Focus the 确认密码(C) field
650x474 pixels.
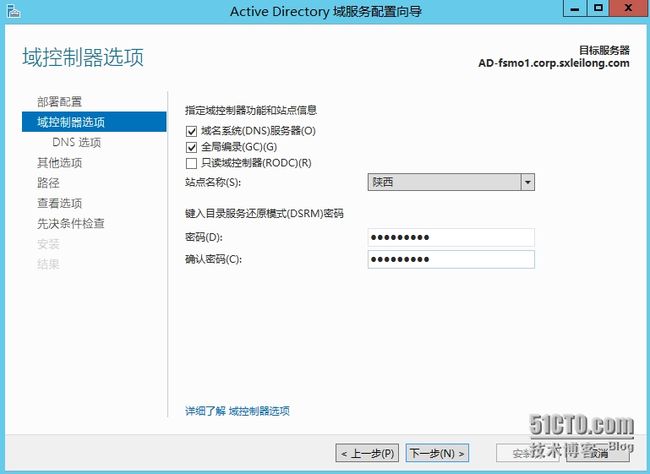(x=451, y=260)
